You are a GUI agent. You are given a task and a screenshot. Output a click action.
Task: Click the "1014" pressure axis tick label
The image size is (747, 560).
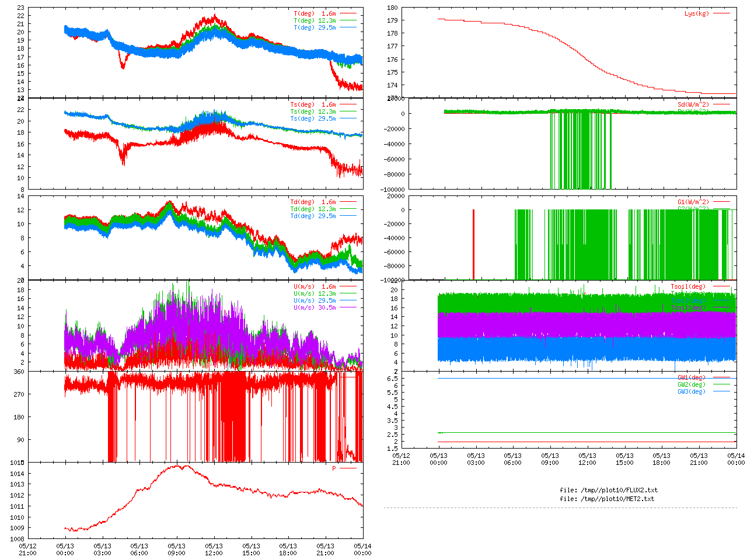[17, 473]
